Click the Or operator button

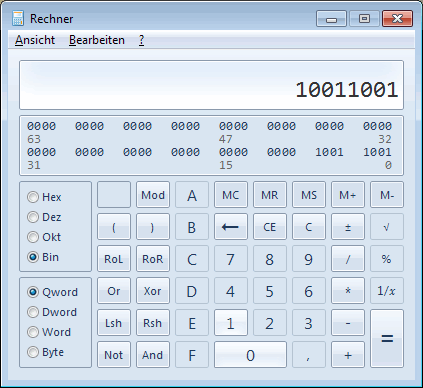pyautogui.click(x=114, y=291)
